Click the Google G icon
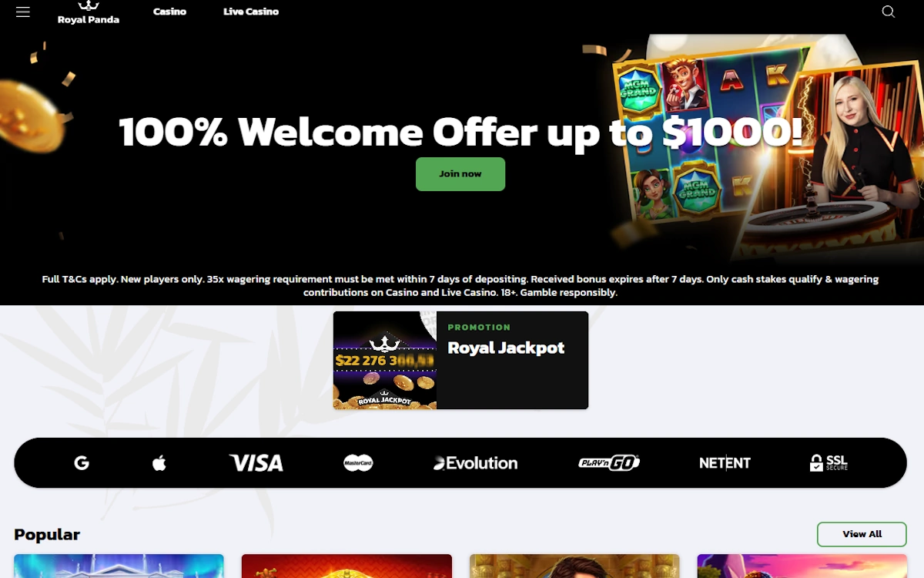The height and width of the screenshot is (578, 924). (82, 463)
